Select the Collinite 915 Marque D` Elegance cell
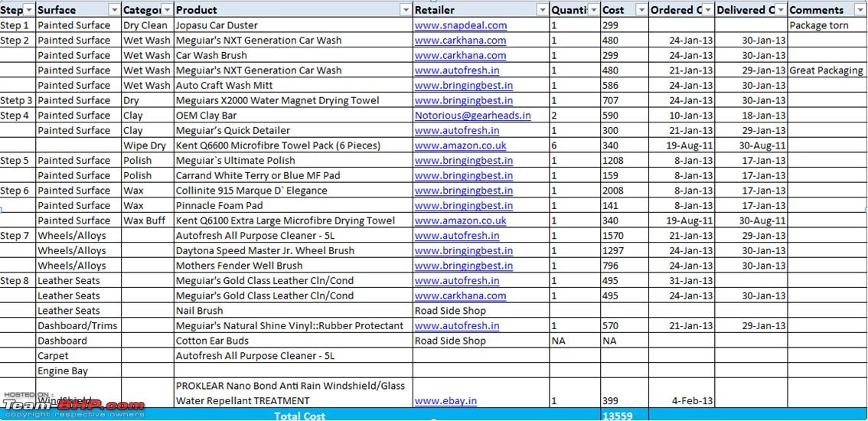Image resolution: width=868 pixels, height=421 pixels. click(293, 190)
